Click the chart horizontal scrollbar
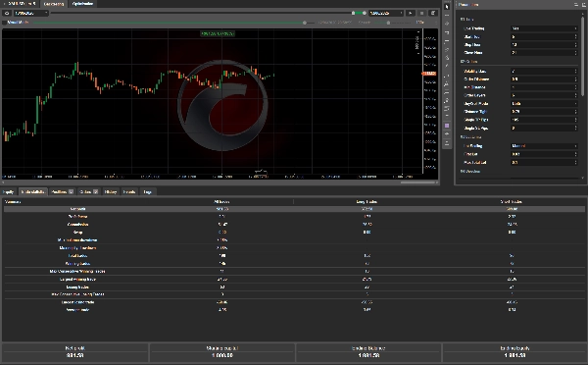The image size is (588, 365). 417,182
